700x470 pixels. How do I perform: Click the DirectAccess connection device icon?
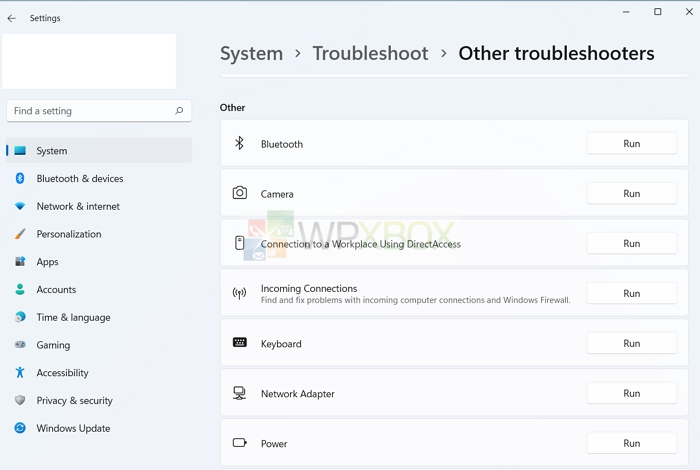240,243
